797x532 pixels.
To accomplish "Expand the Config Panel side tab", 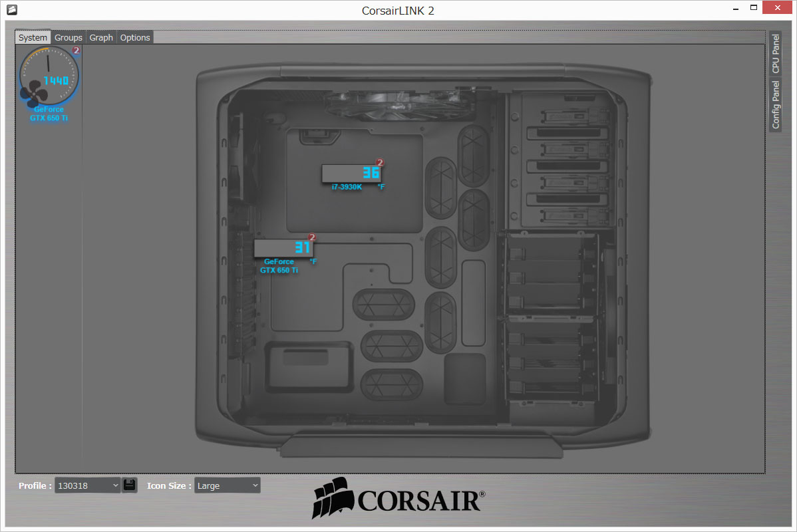I will coord(775,104).
